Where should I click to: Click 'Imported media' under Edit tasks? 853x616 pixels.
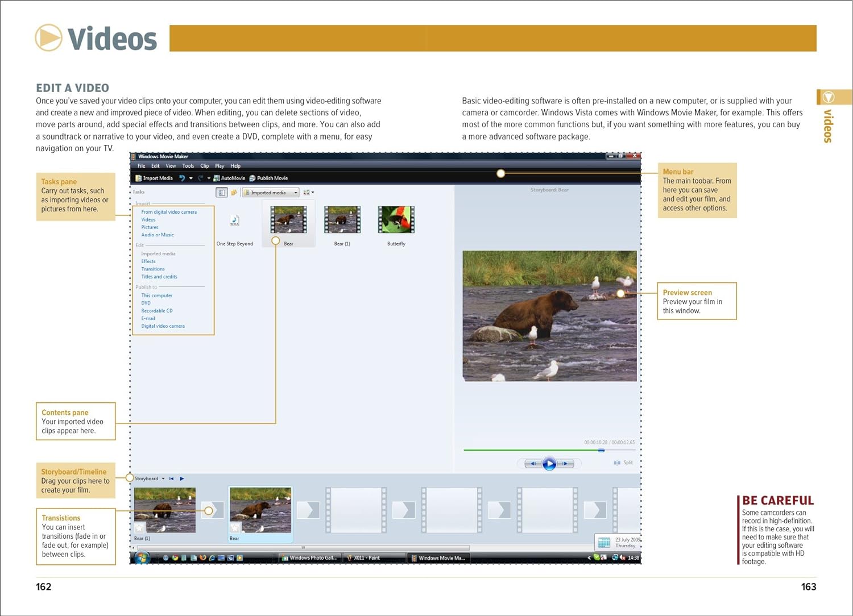coord(158,254)
